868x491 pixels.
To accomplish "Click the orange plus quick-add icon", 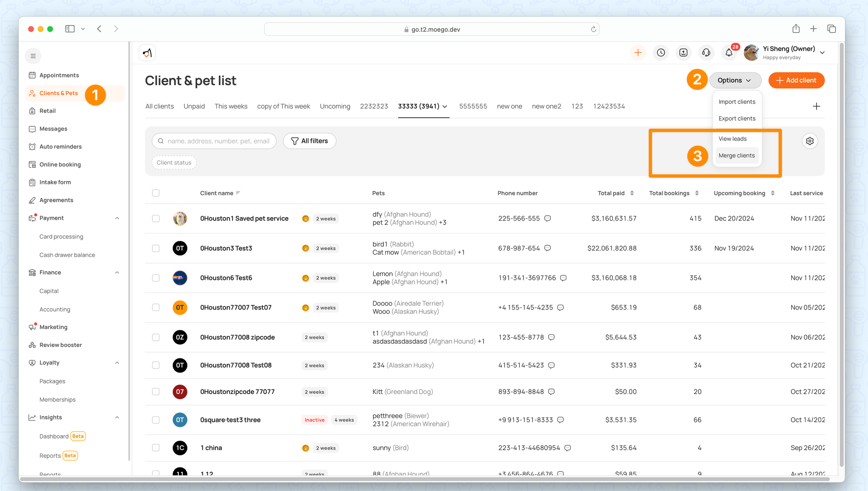I will pos(638,53).
